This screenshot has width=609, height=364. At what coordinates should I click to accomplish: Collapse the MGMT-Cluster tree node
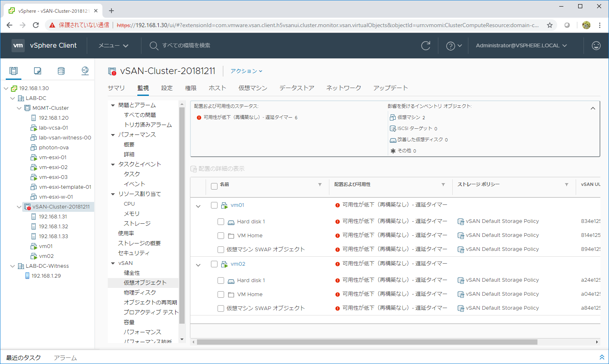point(19,108)
